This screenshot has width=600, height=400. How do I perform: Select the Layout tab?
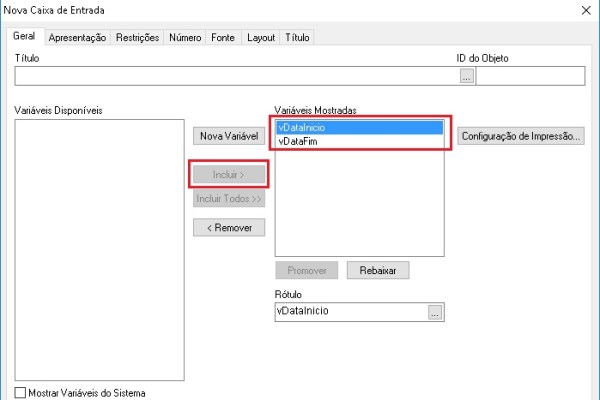click(x=261, y=37)
